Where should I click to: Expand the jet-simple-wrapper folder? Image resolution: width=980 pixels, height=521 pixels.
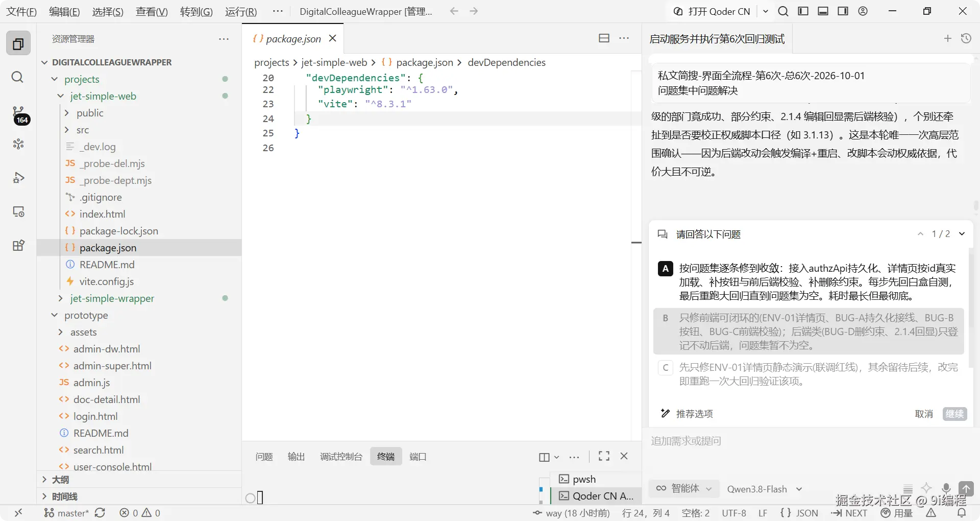point(61,298)
